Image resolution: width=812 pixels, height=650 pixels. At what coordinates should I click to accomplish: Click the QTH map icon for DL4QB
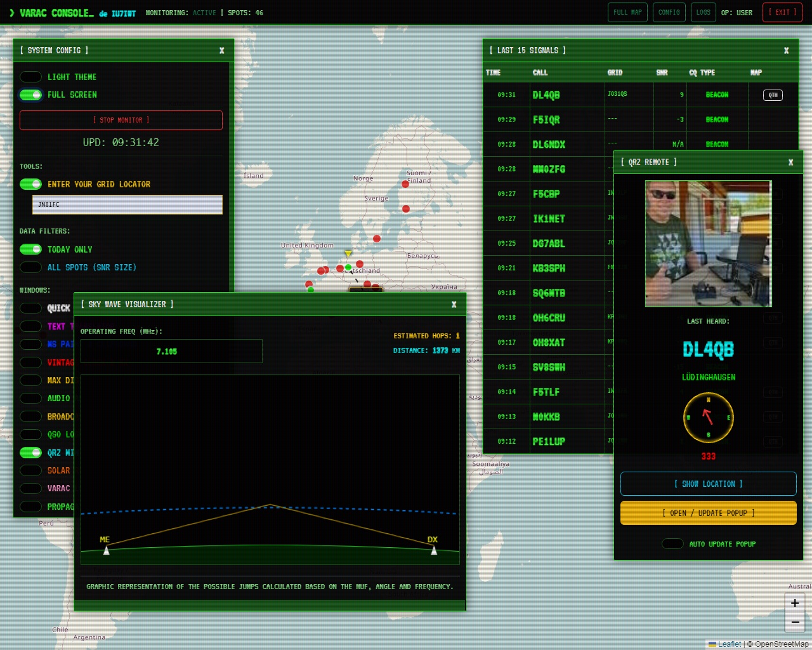tap(773, 95)
